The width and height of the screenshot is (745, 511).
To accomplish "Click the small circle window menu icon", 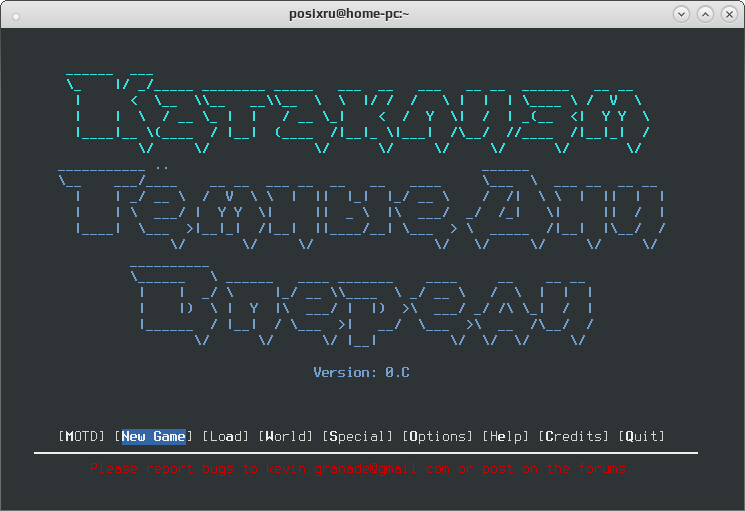I will pyautogui.click(x=16, y=17).
